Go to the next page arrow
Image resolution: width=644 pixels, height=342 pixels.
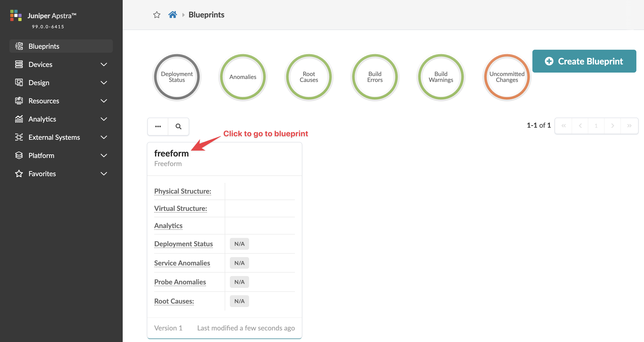[612, 126]
